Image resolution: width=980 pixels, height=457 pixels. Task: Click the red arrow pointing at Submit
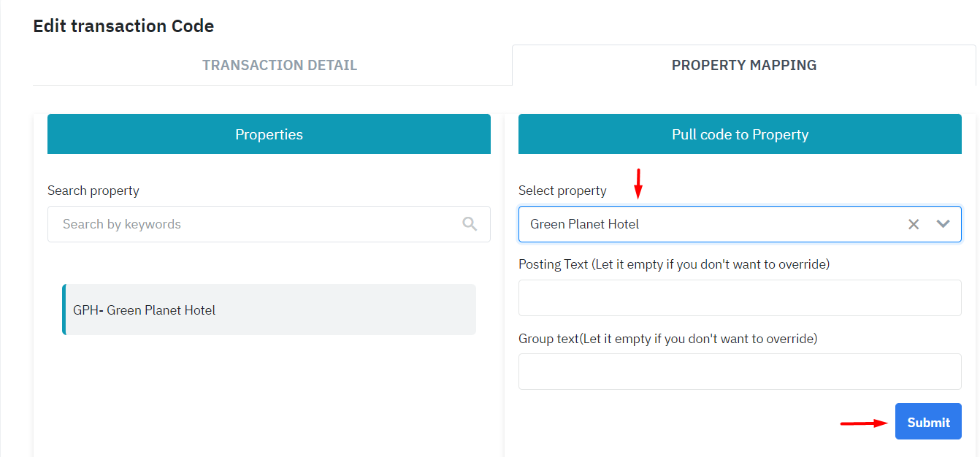pyautogui.click(x=863, y=423)
